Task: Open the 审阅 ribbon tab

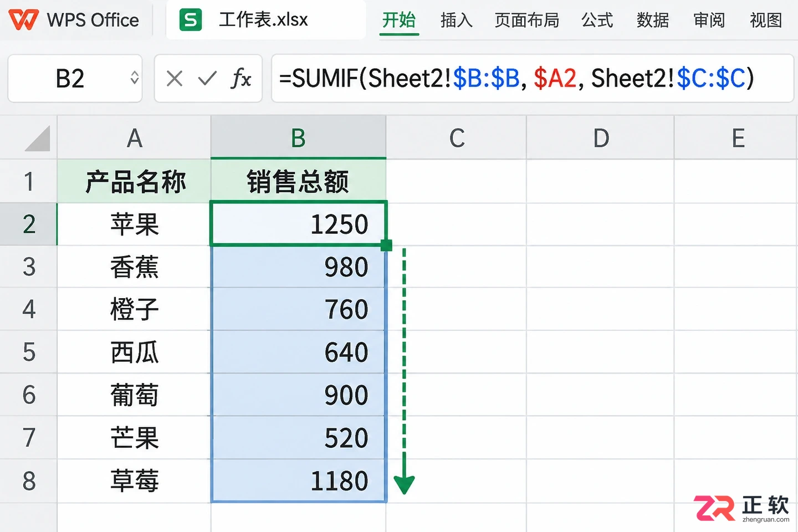Action: (x=709, y=21)
